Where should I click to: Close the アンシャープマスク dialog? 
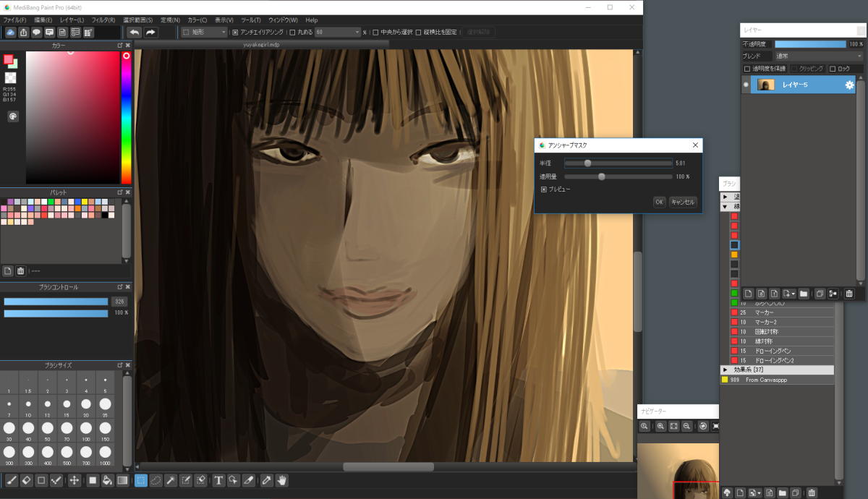[695, 145]
